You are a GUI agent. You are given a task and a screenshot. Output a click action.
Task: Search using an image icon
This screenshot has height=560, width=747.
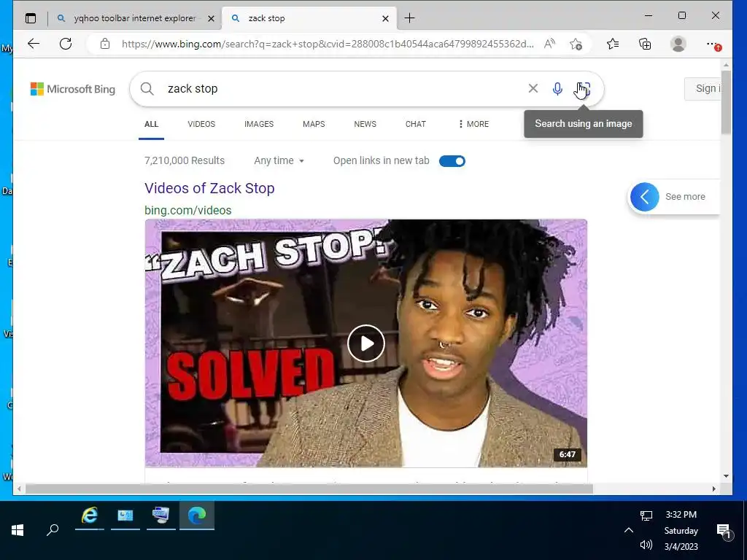pos(584,88)
